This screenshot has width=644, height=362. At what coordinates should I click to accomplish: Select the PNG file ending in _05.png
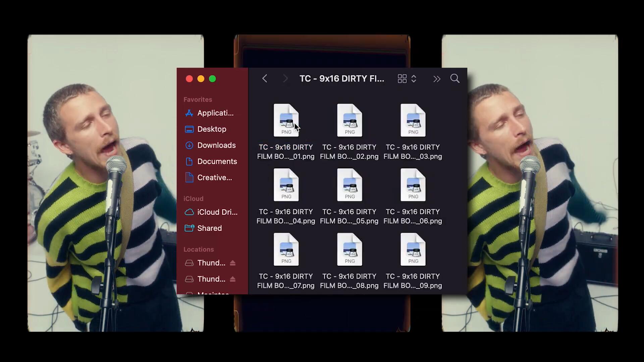click(349, 185)
